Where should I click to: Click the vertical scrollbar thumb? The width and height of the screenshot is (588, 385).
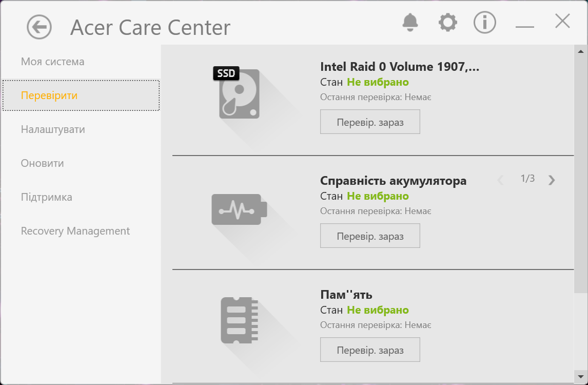[581, 175]
